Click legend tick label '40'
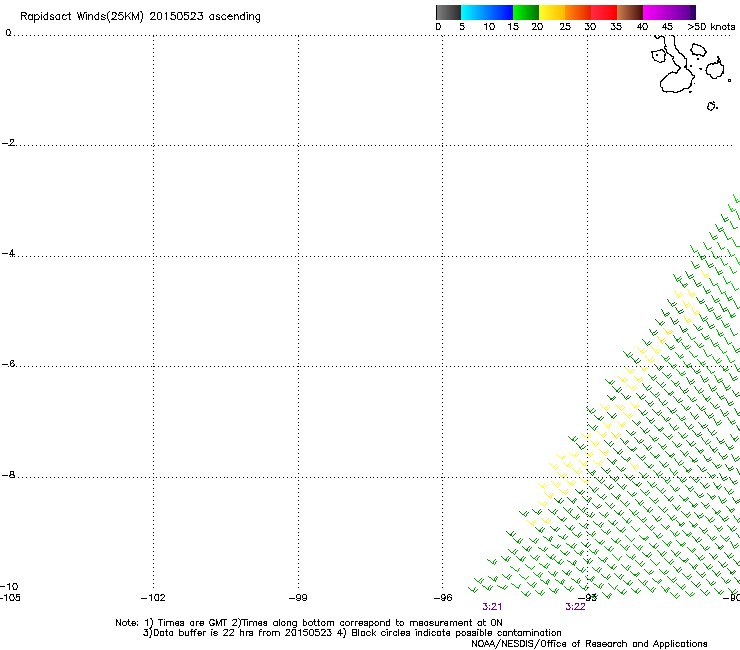 (x=642, y=27)
